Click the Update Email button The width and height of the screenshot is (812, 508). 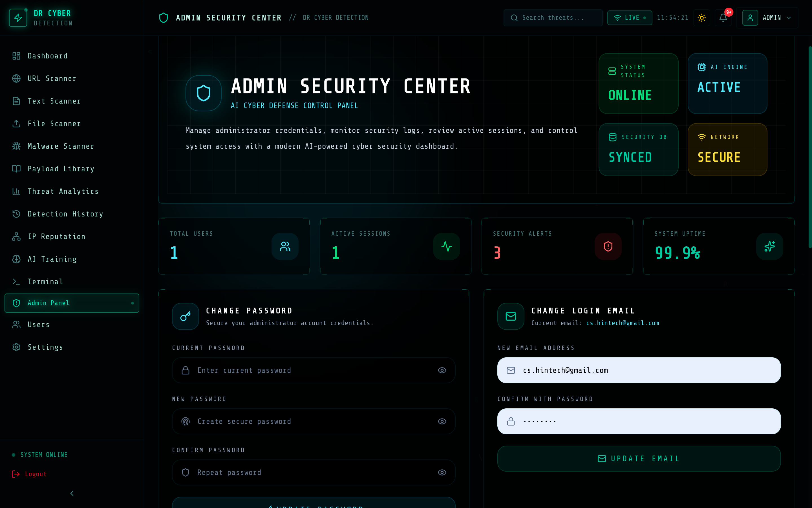(639, 459)
